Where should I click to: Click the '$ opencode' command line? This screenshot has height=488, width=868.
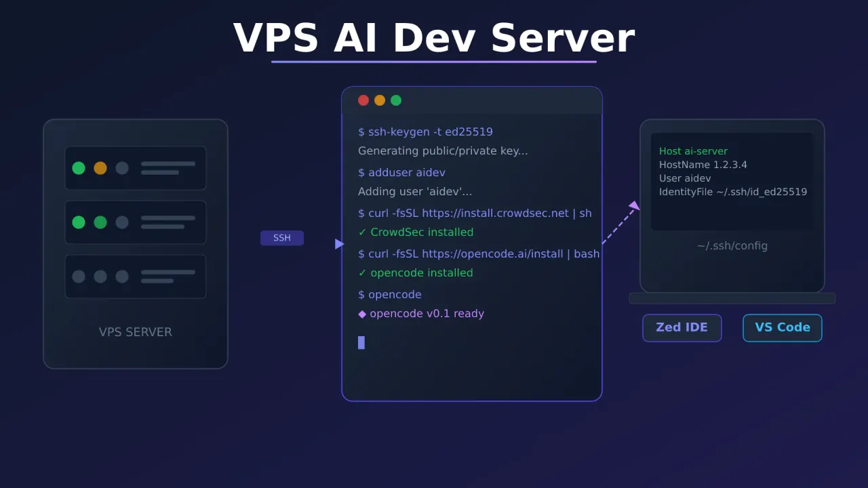point(390,295)
